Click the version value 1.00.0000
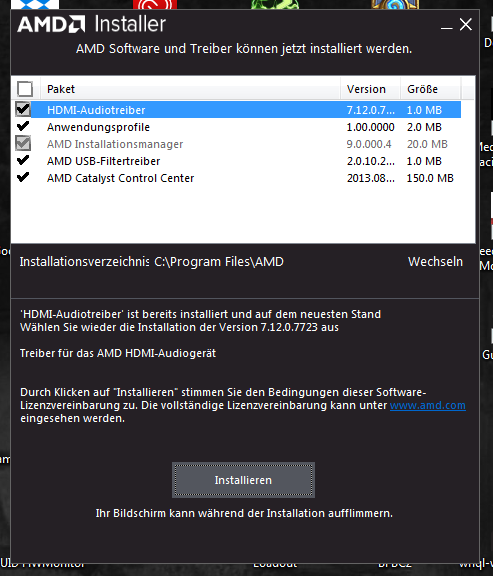The width and height of the screenshot is (493, 576). [x=370, y=127]
